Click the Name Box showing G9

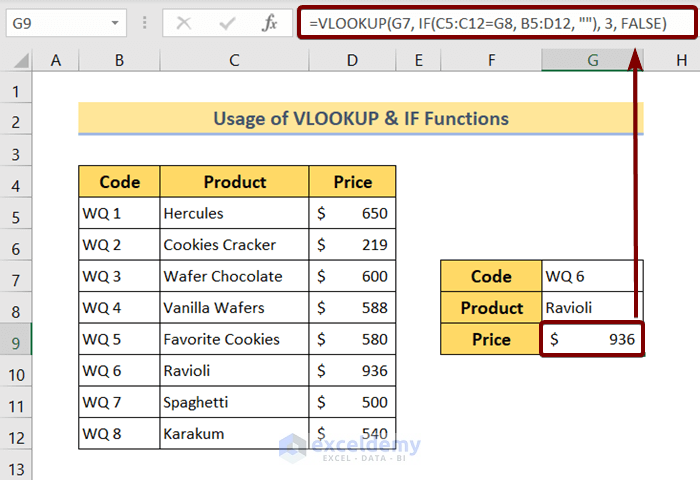(66, 23)
